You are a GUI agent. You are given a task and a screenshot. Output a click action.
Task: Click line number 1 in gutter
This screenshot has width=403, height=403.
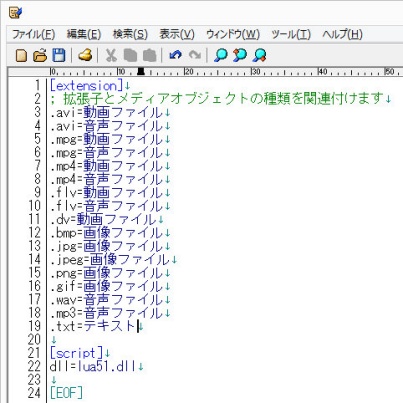click(x=37, y=86)
